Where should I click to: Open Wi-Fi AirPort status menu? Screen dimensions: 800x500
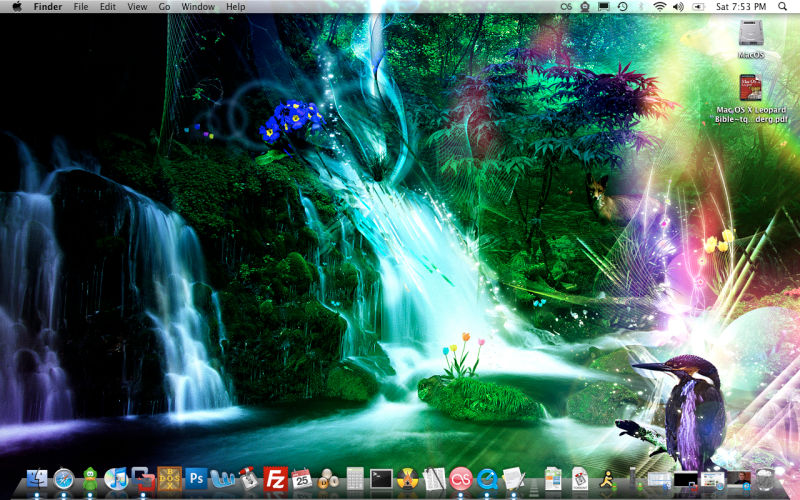click(660, 7)
